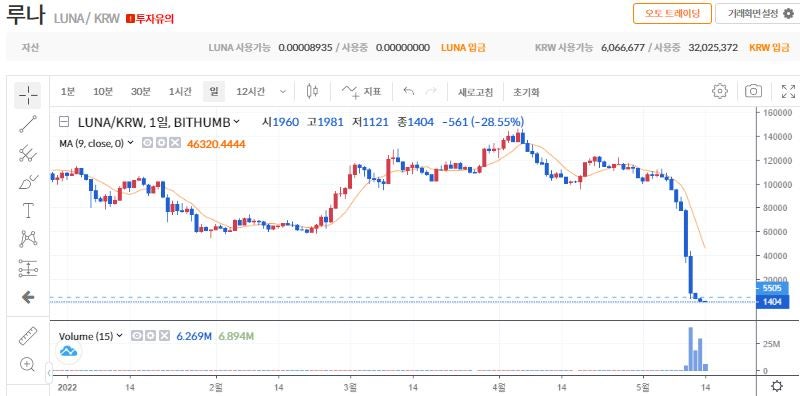The height and width of the screenshot is (396, 800).
Task: Switch to the 10분 interval
Action: (103, 92)
